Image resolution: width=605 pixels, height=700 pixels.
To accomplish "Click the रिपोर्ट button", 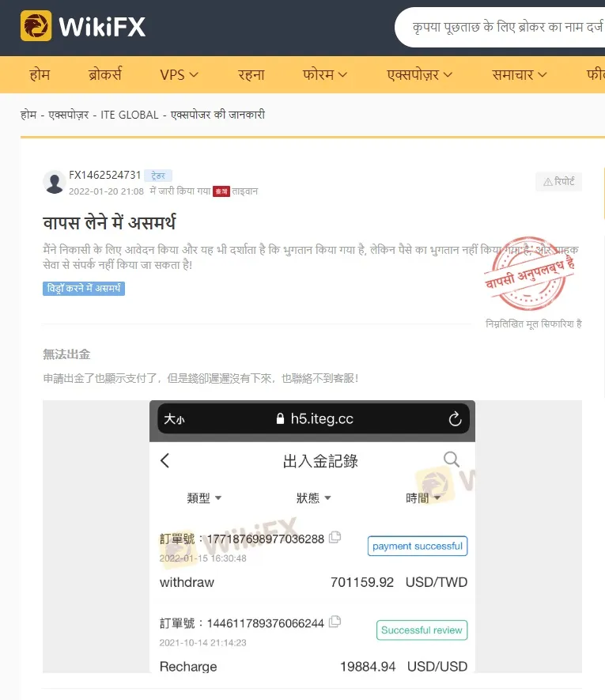I will click(558, 182).
